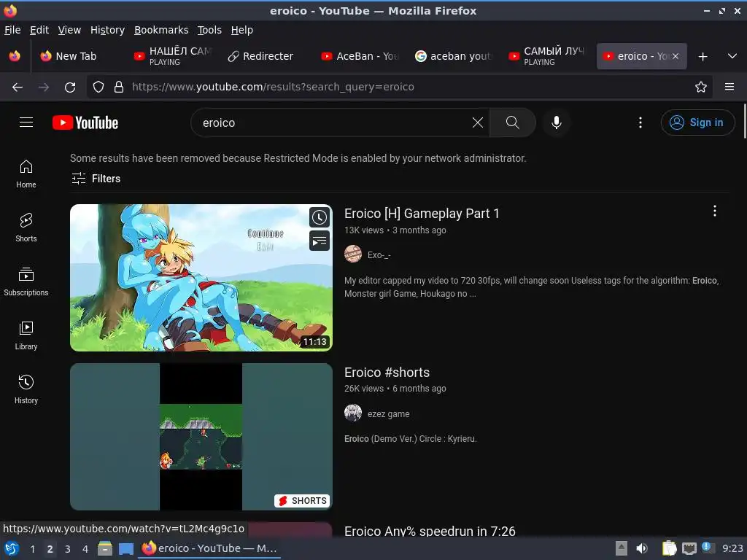This screenshot has height=560, width=747.
Task: Switch to the САМЫЙ ЛУЧ playing tab
Action: pos(547,56)
